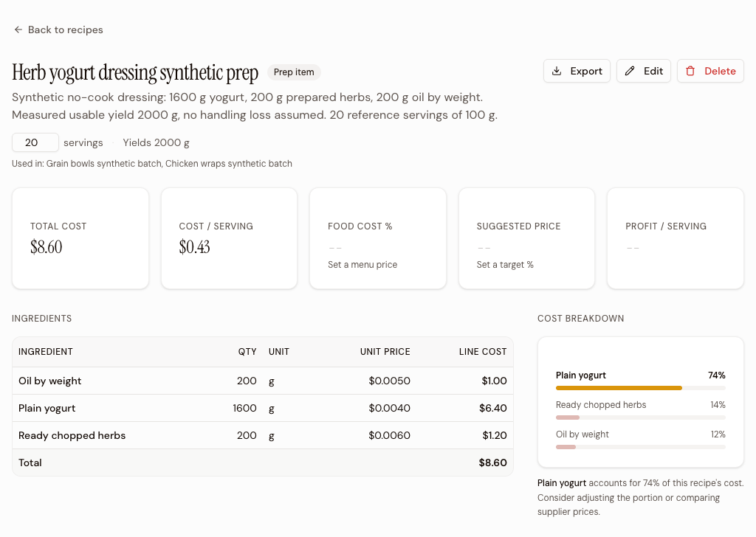Click the Prep item badge

(x=294, y=72)
